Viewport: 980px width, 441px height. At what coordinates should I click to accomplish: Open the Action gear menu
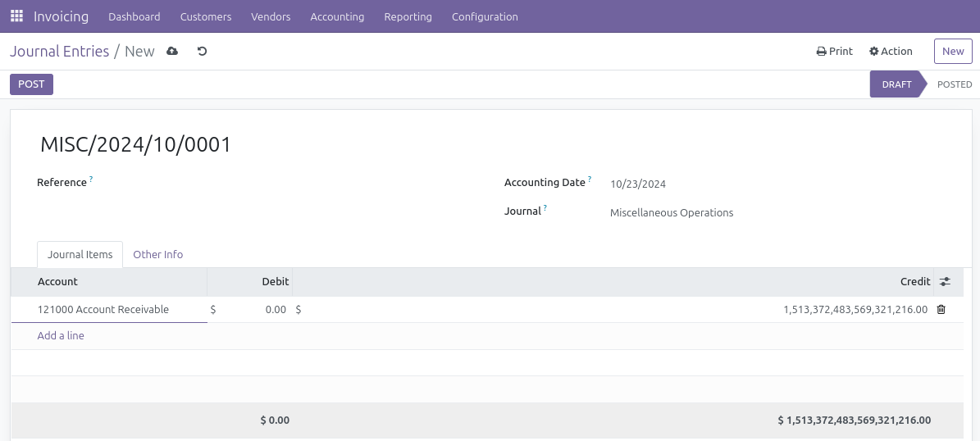tap(891, 52)
